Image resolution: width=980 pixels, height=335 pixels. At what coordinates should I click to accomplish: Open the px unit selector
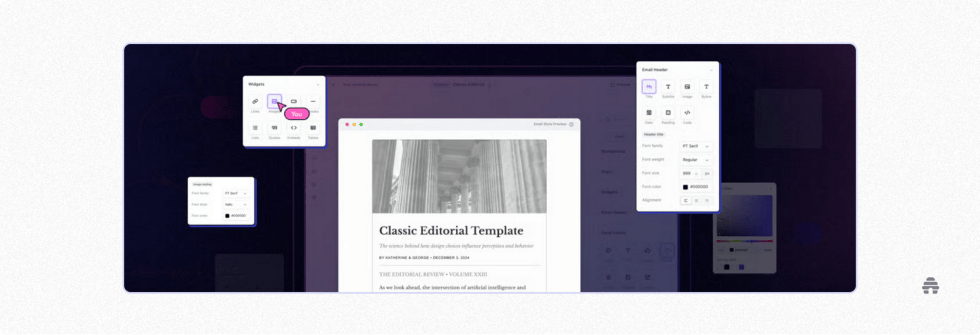(x=707, y=173)
